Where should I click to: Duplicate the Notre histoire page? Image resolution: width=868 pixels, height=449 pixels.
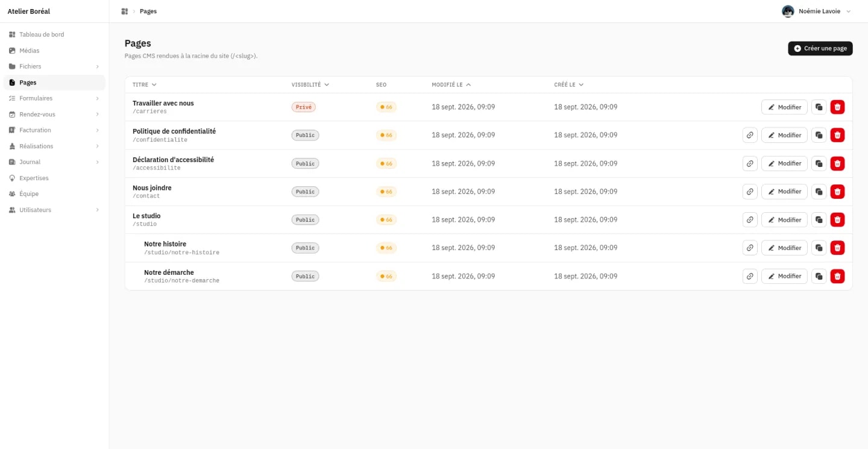(x=819, y=248)
